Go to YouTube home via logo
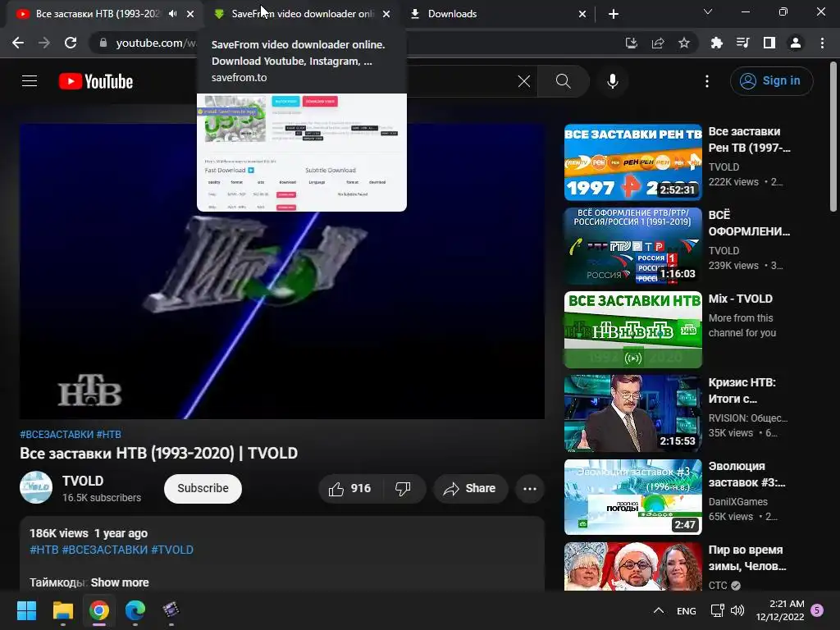 click(96, 81)
